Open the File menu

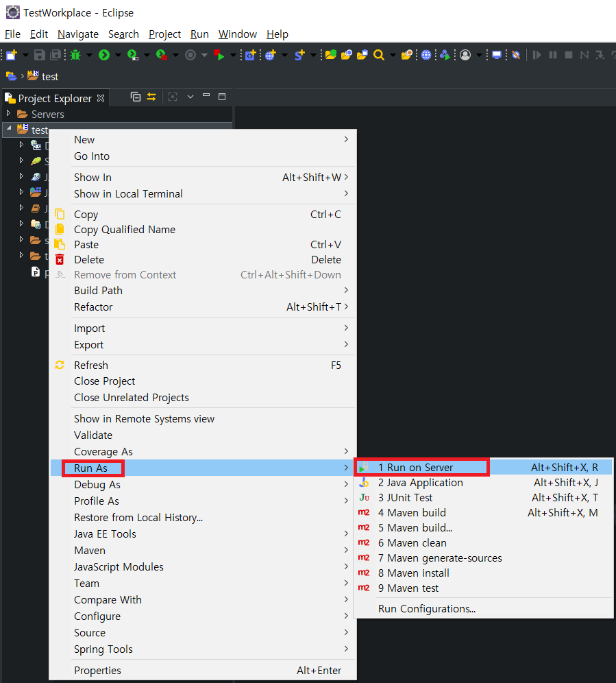point(12,34)
